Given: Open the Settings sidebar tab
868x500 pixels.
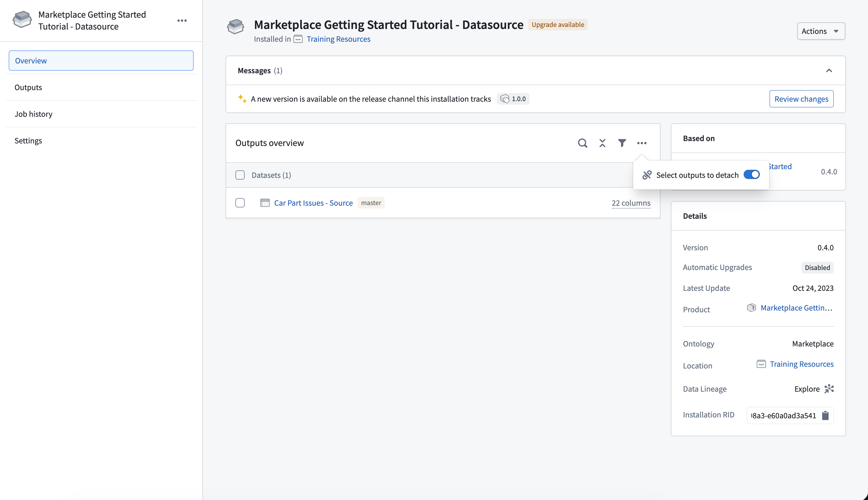Looking at the screenshot, I should pos(101,141).
